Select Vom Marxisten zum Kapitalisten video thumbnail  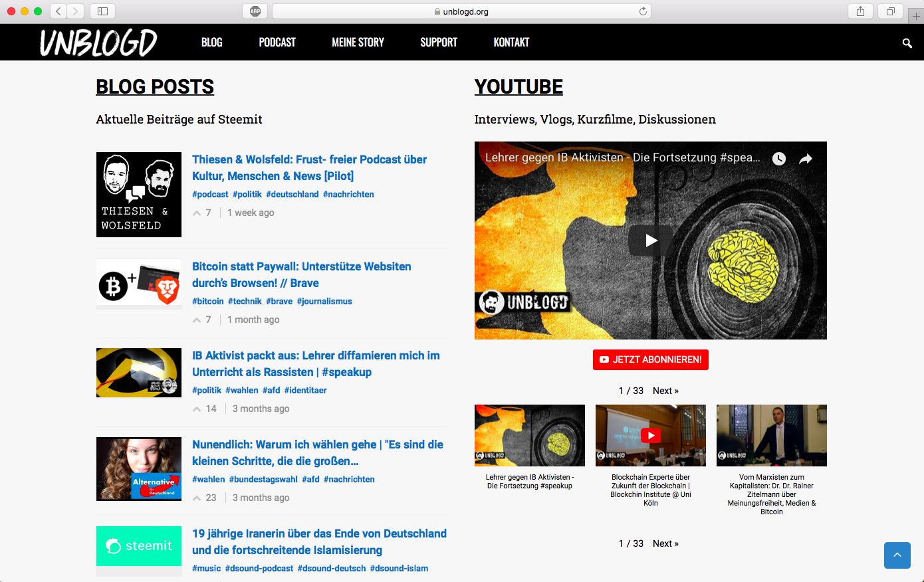click(x=772, y=435)
